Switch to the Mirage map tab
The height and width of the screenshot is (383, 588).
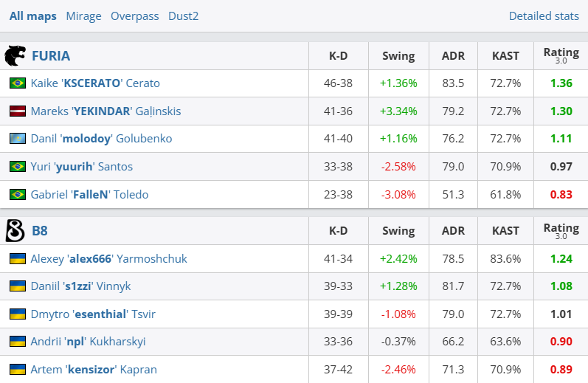point(83,16)
